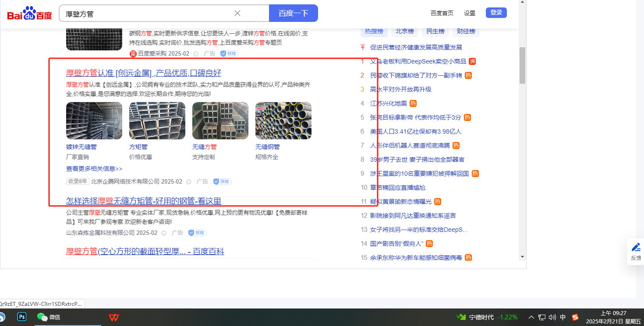
Task: Click the 山东森炼金属科技有限公司 source text
Action: tap(100, 233)
